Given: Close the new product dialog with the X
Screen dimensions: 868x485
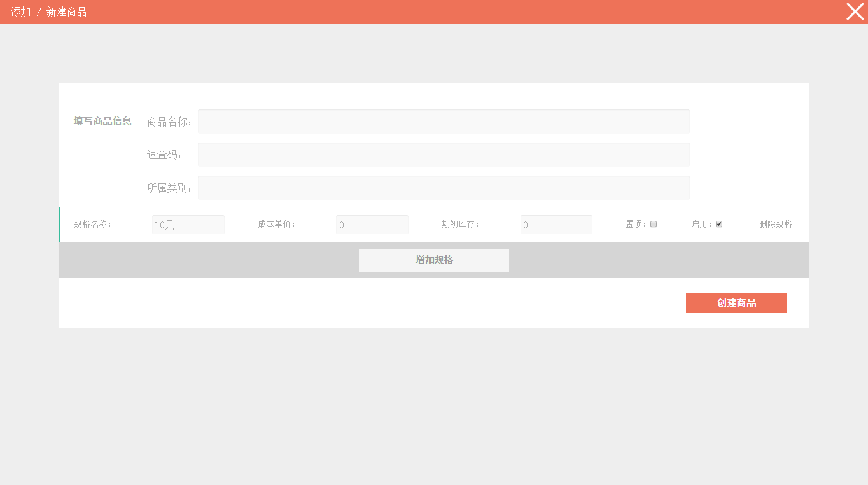Looking at the screenshot, I should (855, 12).
